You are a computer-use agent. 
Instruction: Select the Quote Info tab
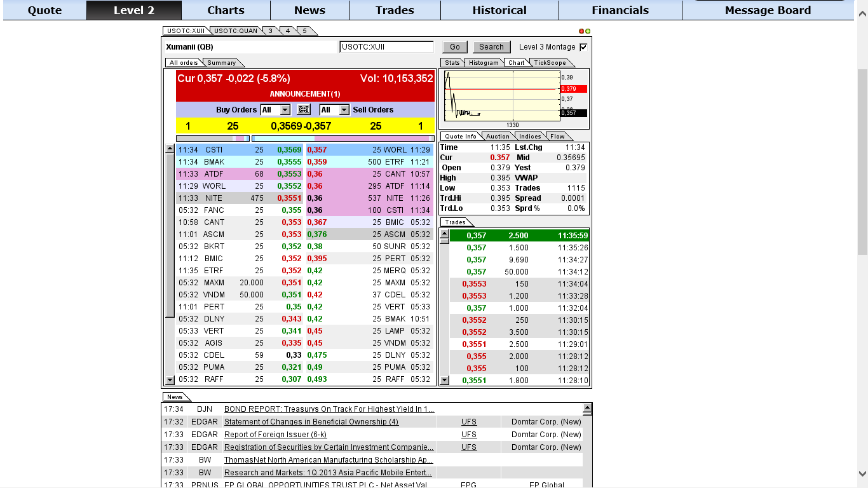click(x=461, y=137)
